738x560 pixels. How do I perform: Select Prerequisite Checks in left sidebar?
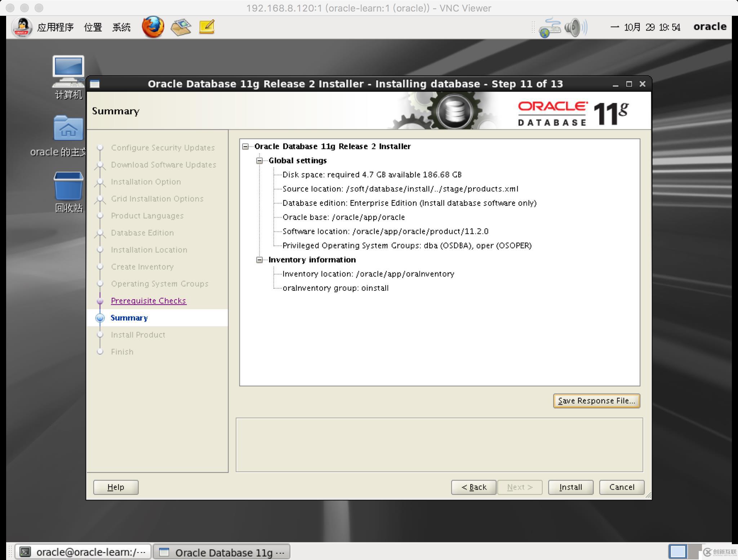point(148,300)
